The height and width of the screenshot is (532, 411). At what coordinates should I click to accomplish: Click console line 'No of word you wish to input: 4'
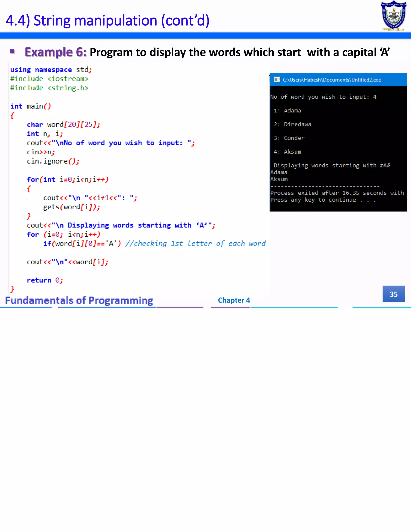coord(323,97)
